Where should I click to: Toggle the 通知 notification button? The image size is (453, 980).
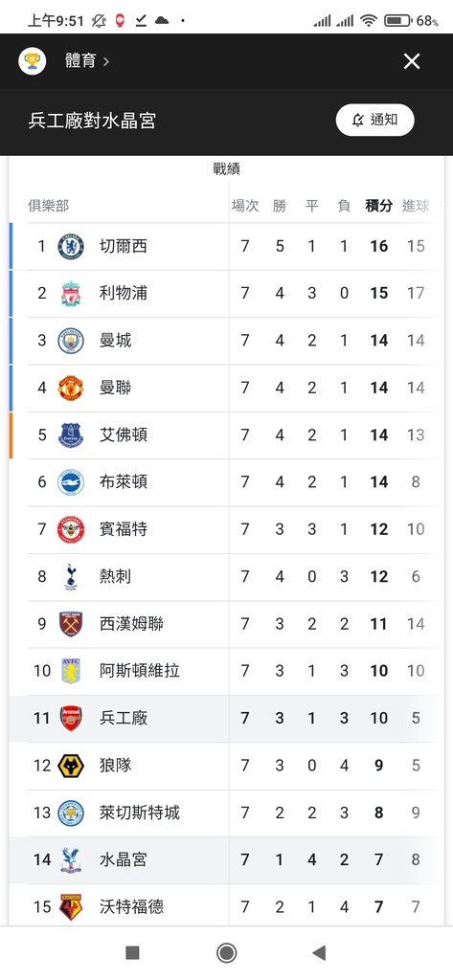tap(374, 120)
